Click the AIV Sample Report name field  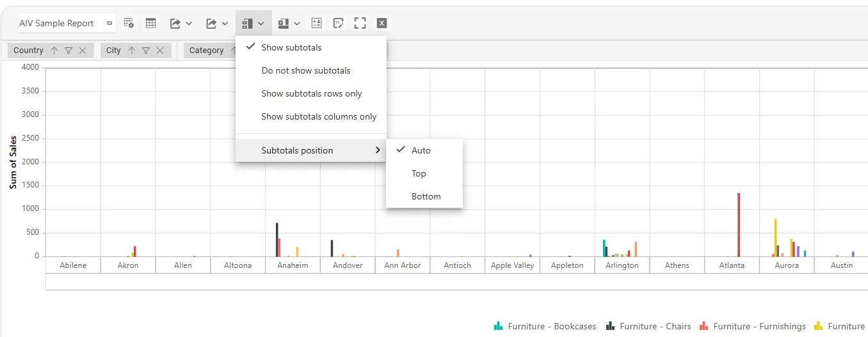click(x=67, y=23)
